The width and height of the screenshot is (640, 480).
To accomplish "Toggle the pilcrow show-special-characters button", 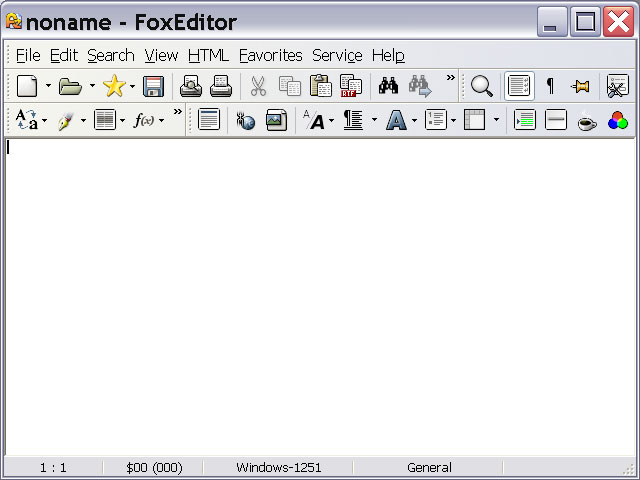I will tap(550, 86).
